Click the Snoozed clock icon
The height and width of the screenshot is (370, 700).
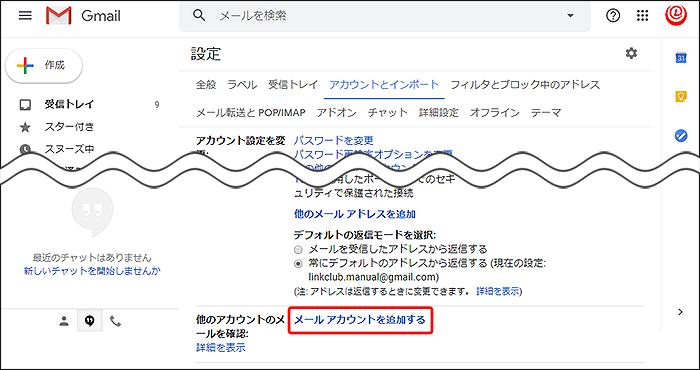click(x=25, y=149)
